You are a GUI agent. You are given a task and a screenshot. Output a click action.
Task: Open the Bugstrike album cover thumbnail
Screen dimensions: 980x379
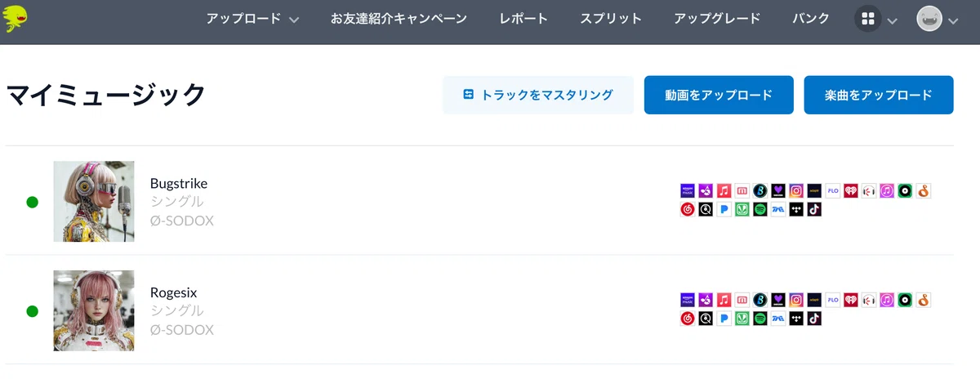click(x=94, y=201)
